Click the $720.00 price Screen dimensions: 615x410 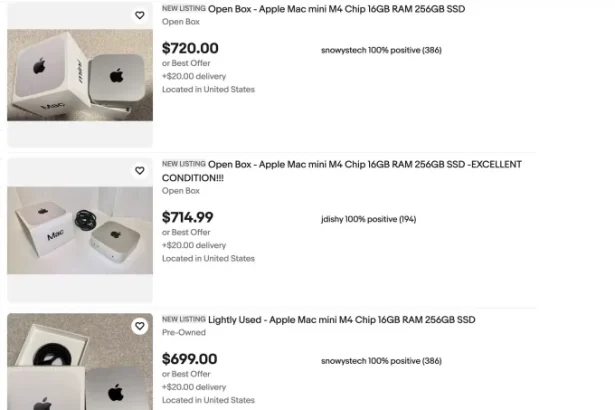[x=190, y=48]
